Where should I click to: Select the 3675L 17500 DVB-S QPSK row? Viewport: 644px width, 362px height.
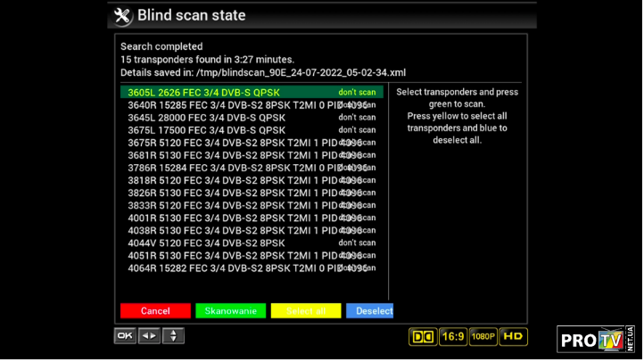click(x=206, y=129)
